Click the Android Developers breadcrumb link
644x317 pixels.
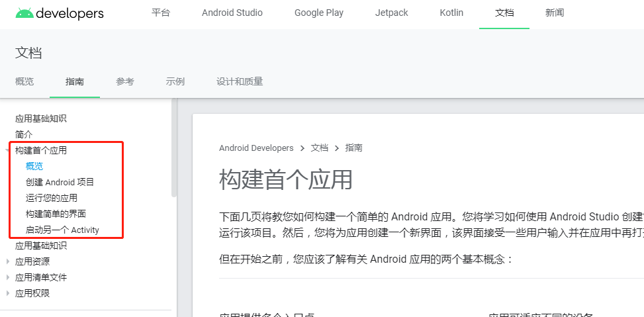click(x=256, y=148)
